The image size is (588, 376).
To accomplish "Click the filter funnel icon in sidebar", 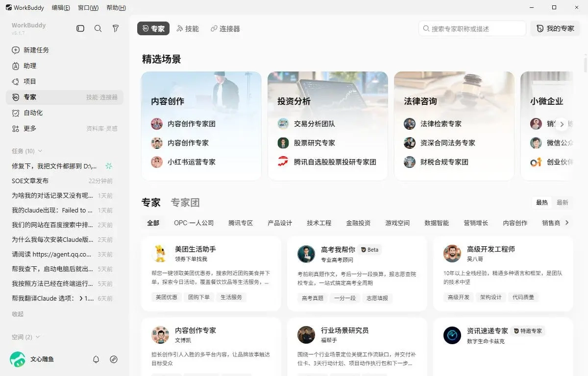I will [x=116, y=28].
